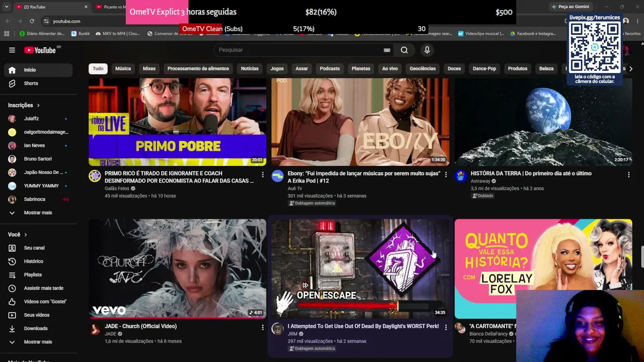Viewport: 644px width, 362px height.
Task: Filter by Processamento de alimentos chip
Action: [x=198, y=69]
